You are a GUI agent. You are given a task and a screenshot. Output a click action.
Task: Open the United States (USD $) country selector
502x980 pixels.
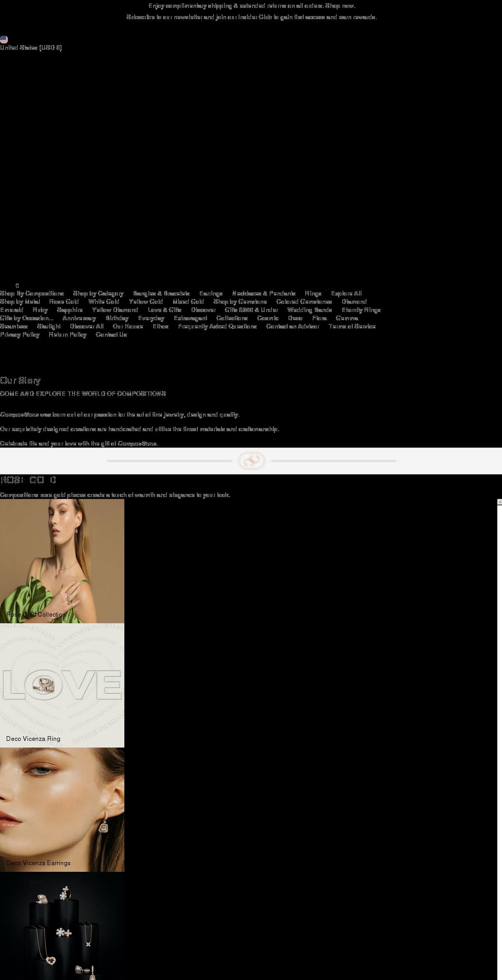coord(31,48)
